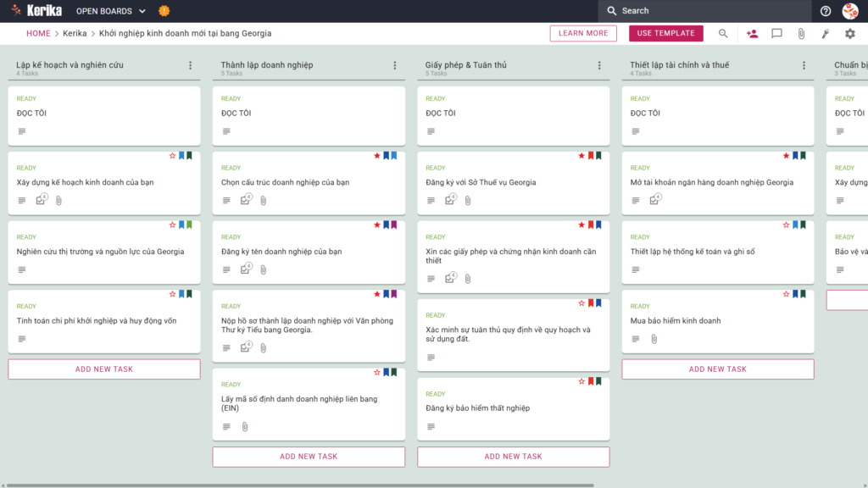Open the board settings gear icon
This screenshot has height=488, width=868.
[849, 33]
